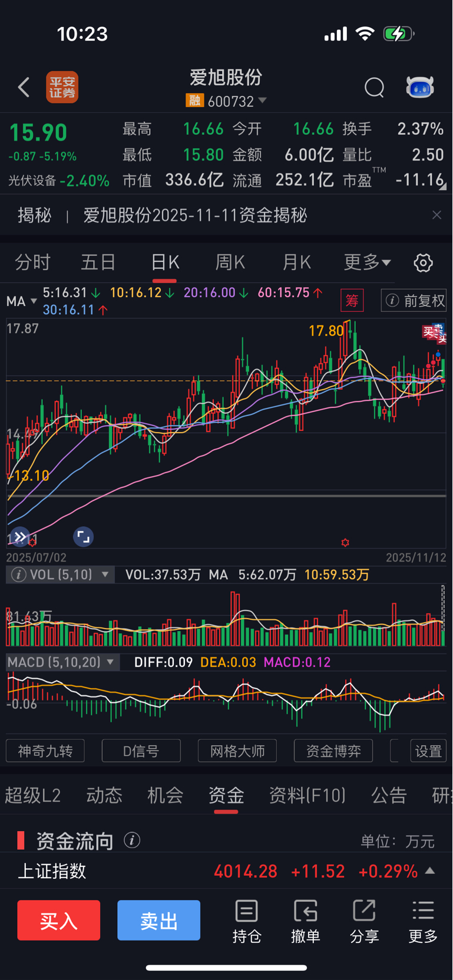Tap the 60:15.75 MA value

click(x=290, y=293)
